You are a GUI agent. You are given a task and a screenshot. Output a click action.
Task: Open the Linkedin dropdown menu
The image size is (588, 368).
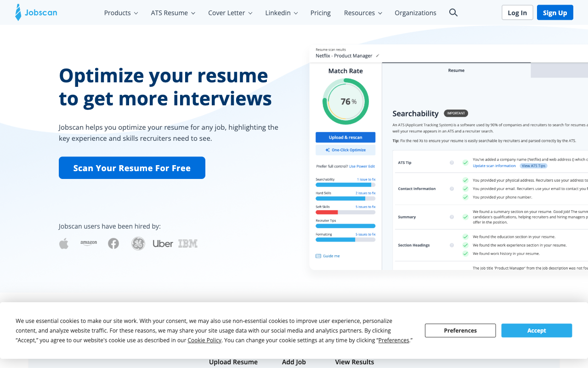282,13
